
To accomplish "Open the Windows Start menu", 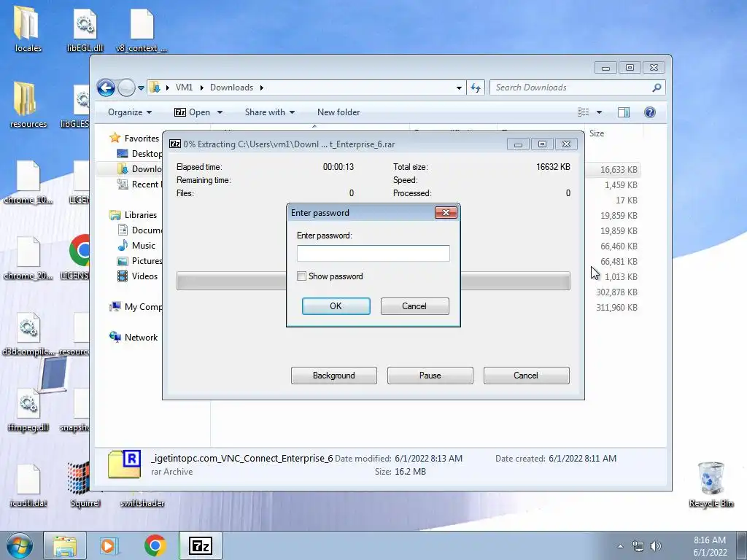I will [19, 545].
